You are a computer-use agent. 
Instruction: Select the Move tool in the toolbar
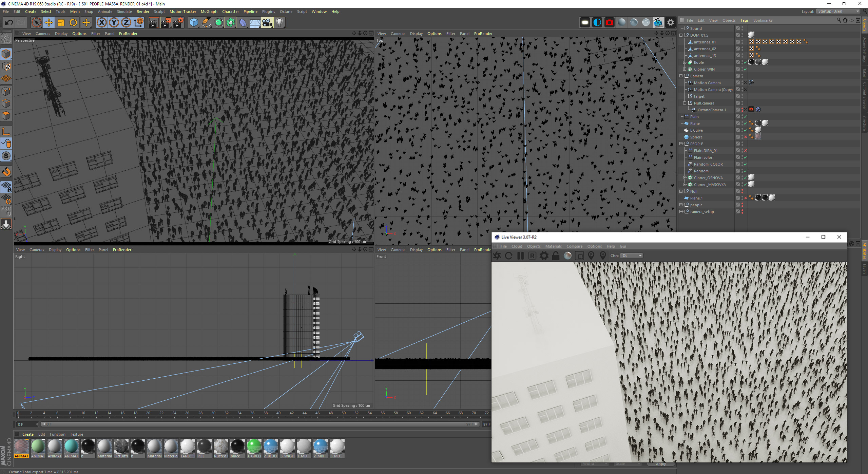(49, 23)
